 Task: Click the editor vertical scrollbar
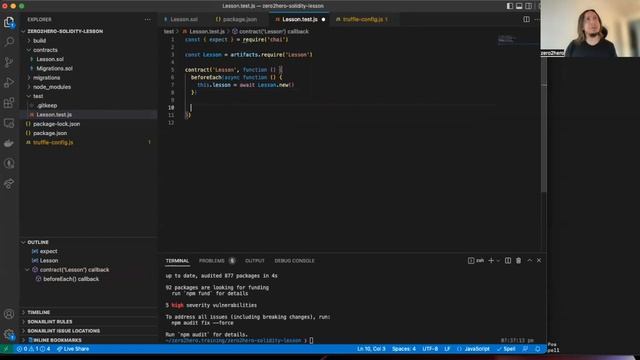tap(544, 124)
